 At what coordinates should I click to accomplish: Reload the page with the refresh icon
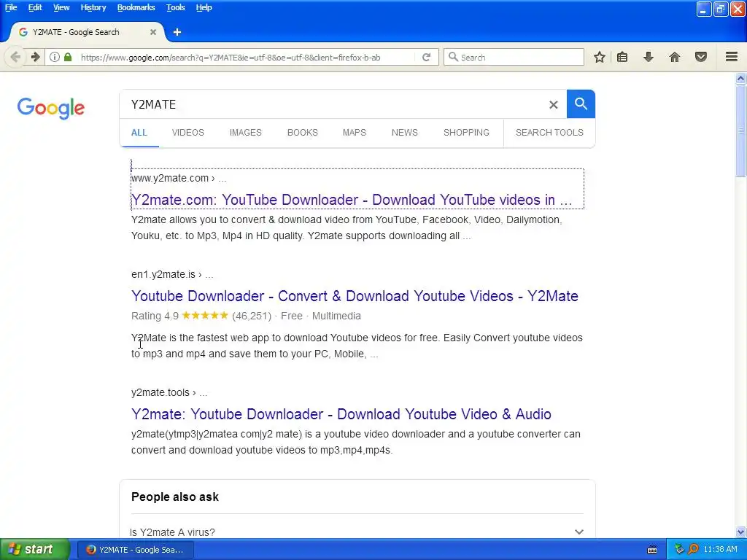coord(426,57)
